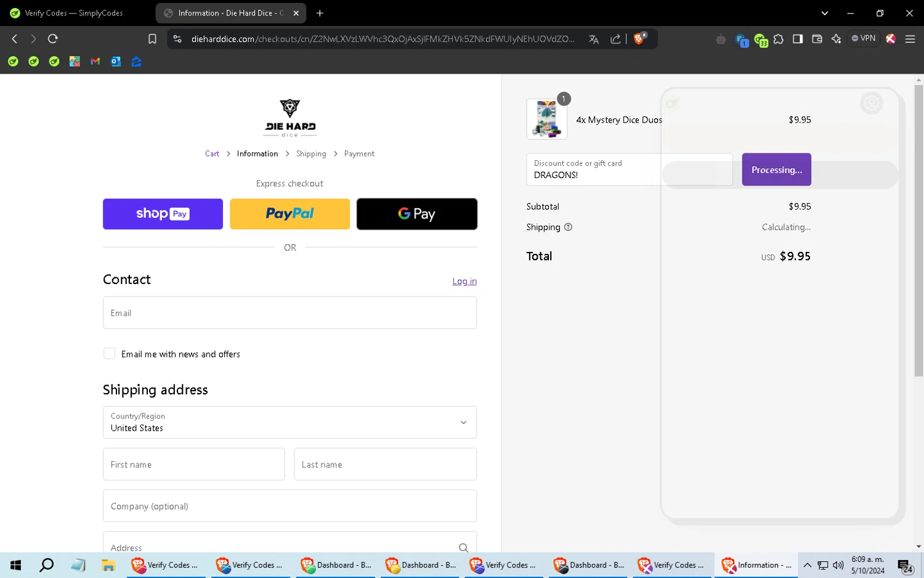Image resolution: width=924 pixels, height=578 pixels.
Task: Click the Log in link
Action: (464, 281)
